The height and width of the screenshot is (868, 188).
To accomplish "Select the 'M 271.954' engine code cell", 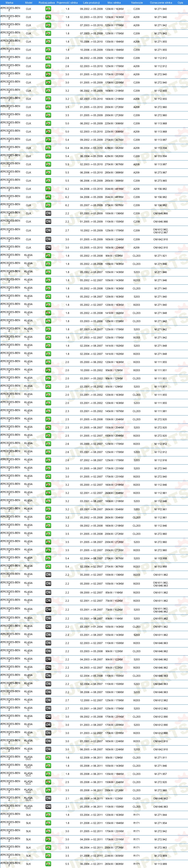I will tap(161, 823).
